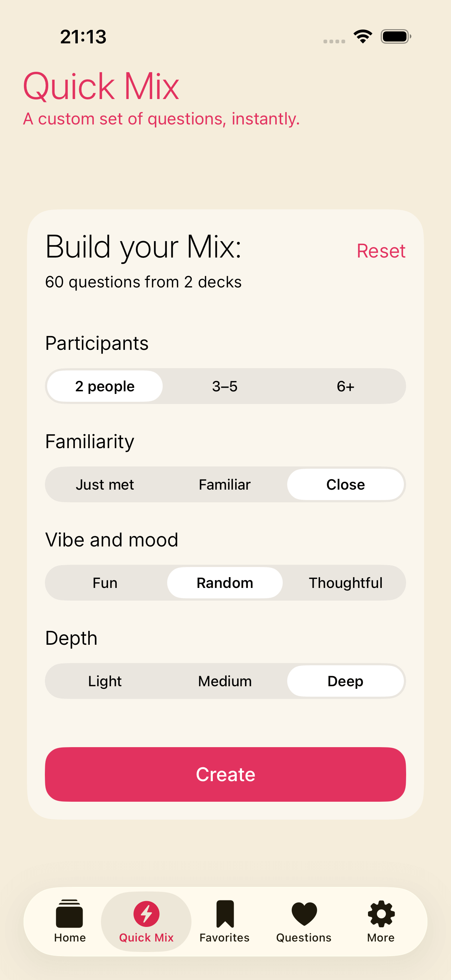
Task: Tap the Reset link
Action: [x=381, y=251]
